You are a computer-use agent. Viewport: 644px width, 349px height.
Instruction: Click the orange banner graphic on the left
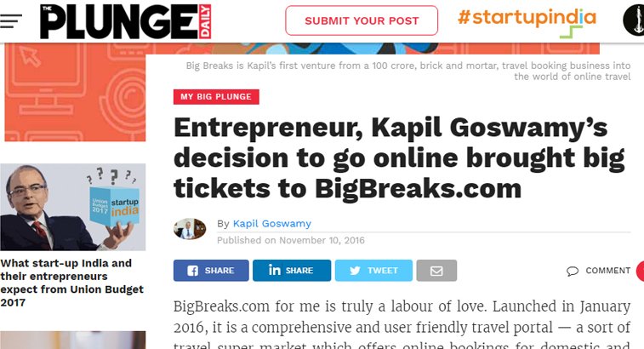click(x=73, y=94)
